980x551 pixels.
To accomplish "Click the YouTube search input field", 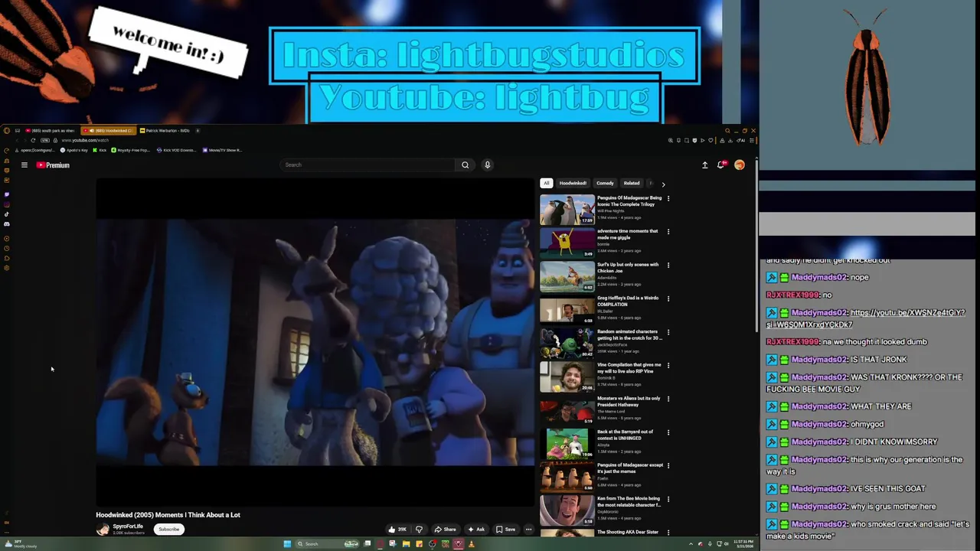I will tap(368, 165).
